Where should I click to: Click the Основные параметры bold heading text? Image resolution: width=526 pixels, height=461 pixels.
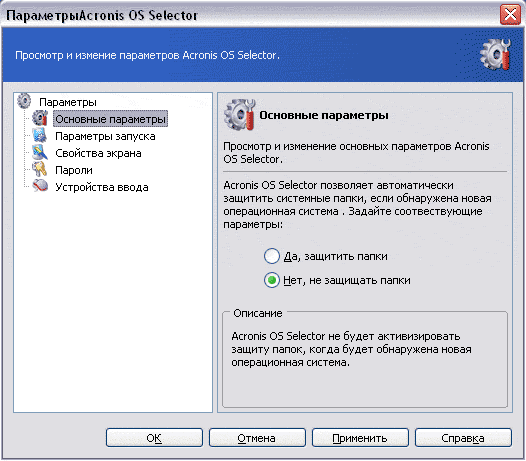[324, 115]
